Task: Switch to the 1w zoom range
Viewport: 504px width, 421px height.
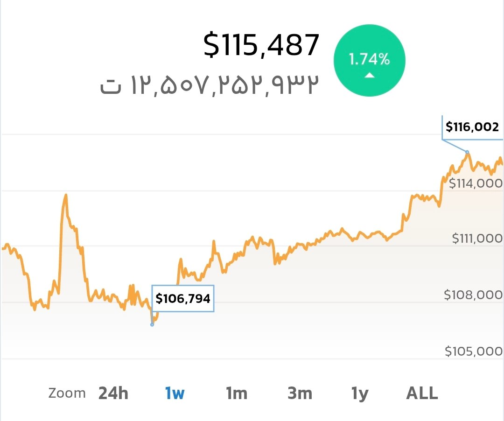Action: (175, 393)
